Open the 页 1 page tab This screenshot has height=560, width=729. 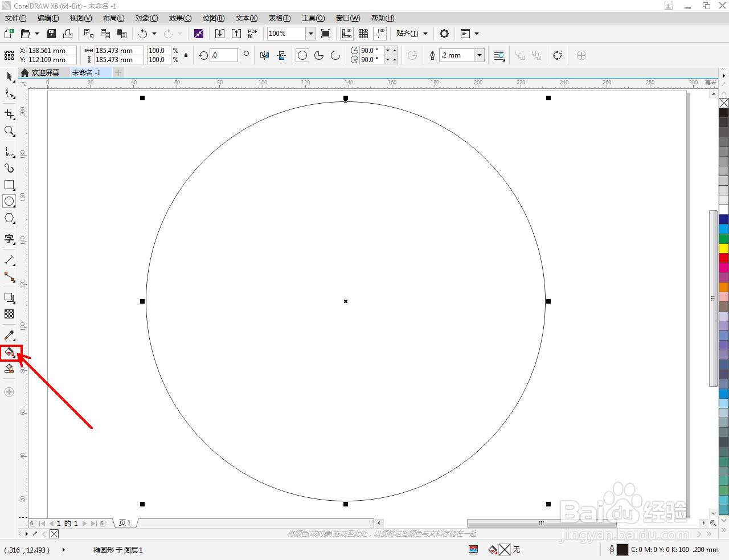click(x=125, y=523)
